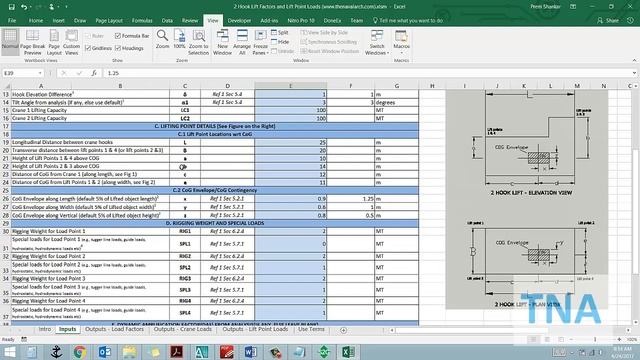
Task: Switch to Page Layout view
Action: pos(54,42)
